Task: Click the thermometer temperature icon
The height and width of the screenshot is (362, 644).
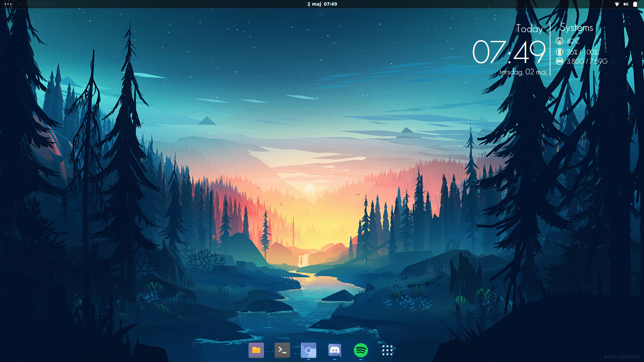Action: (x=559, y=41)
